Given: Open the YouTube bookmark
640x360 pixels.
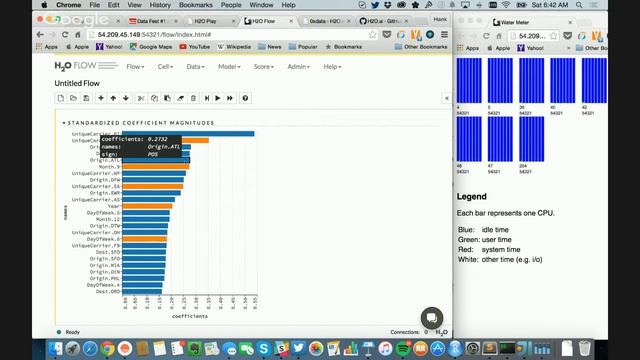Looking at the screenshot, I should click(195, 47).
